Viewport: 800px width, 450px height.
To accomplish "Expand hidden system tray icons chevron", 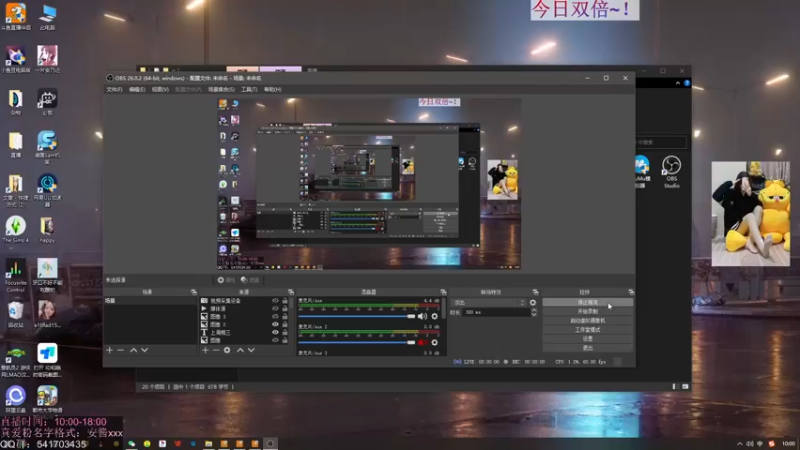I will tap(739, 444).
